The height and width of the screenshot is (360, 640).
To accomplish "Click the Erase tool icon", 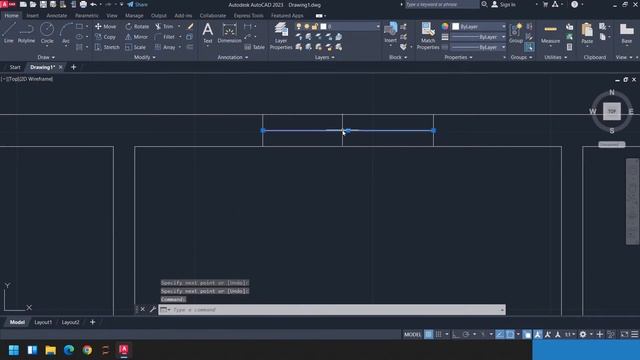I will point(190,27).
